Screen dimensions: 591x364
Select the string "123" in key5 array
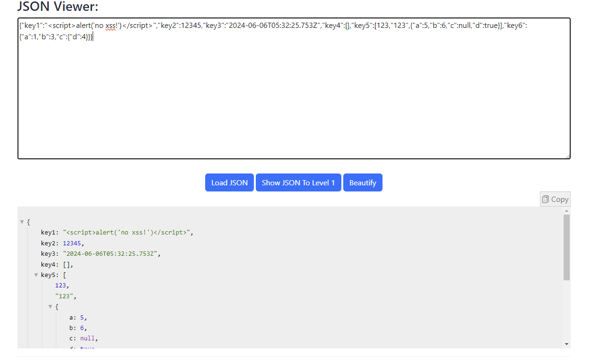coord(64,296)
